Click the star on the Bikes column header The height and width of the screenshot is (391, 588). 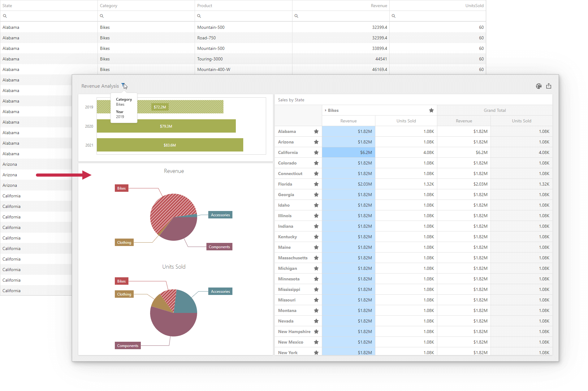(x=431, y=110)
